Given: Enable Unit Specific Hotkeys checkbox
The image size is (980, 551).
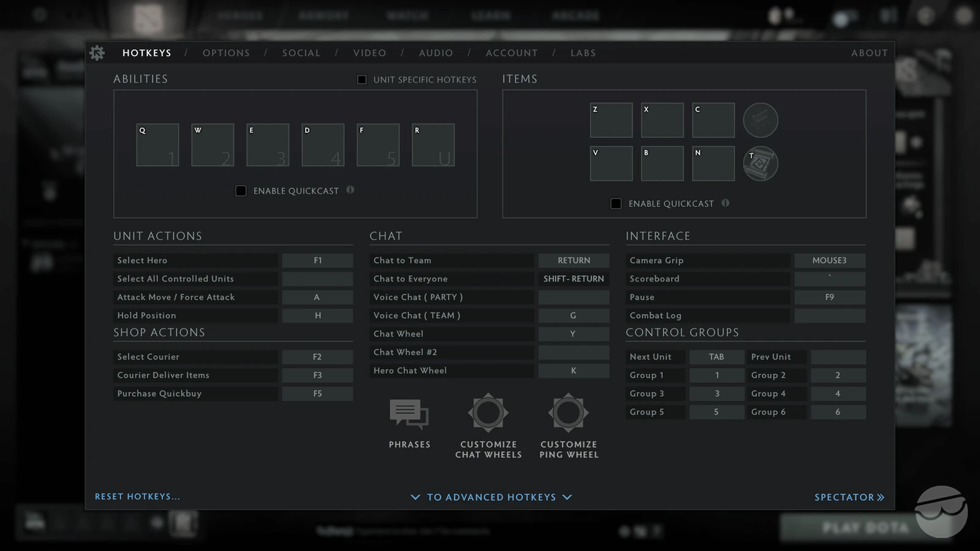Looking at the screenshot, I should coord(362,80).
